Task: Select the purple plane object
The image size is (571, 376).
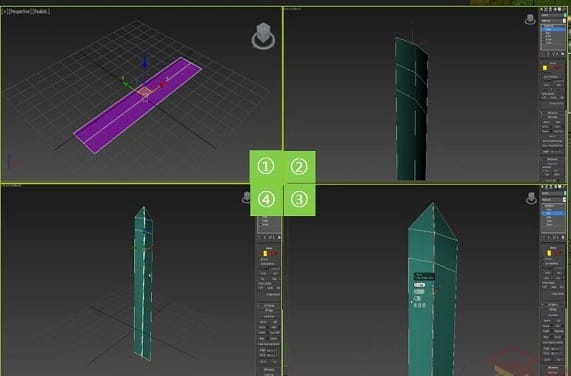Action: pyautogui.click(x=138, y=105)
